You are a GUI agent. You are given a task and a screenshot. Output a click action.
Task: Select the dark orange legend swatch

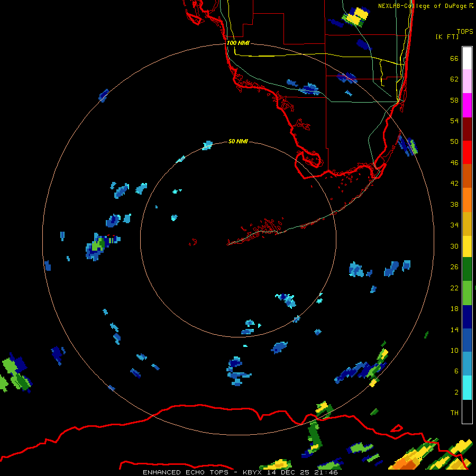[467, 176]
